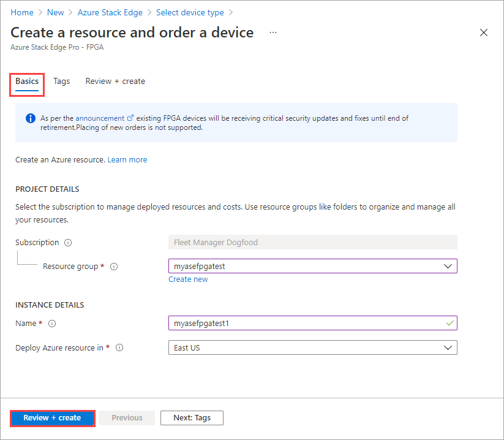Select the Review + create tab
Viewport: 504px width, 440px height.
(x=115, y=81)
